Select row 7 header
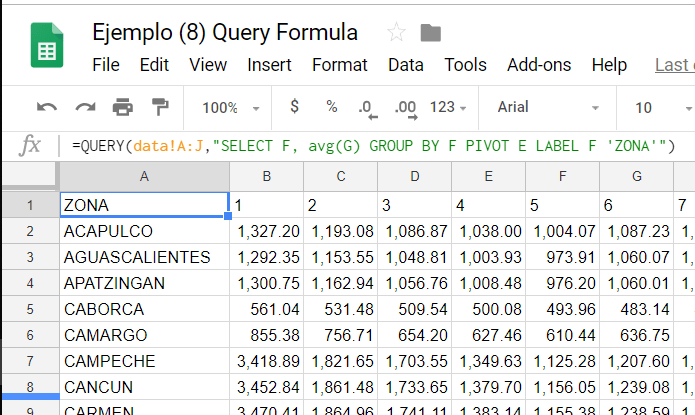695x415 pixels. pos(30,361)
